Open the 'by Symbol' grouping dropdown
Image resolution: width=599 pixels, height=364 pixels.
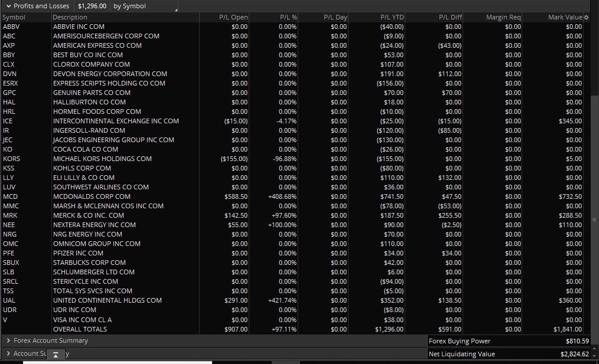pyautogui.click(x=145, y=6)
